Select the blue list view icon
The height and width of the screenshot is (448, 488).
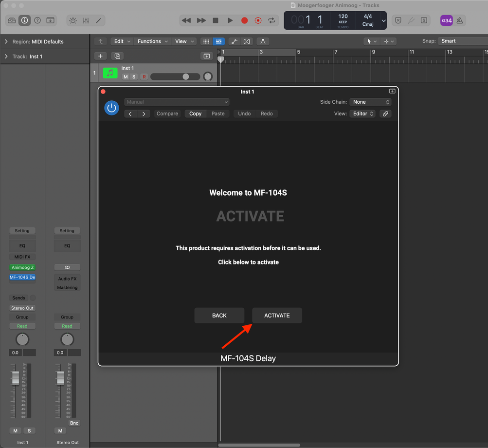point(219,41)
